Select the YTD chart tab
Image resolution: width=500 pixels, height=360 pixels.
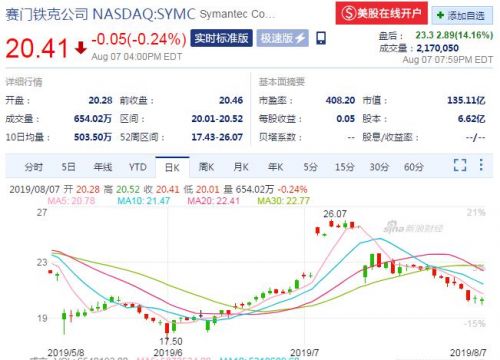click(x=138, y=167)
